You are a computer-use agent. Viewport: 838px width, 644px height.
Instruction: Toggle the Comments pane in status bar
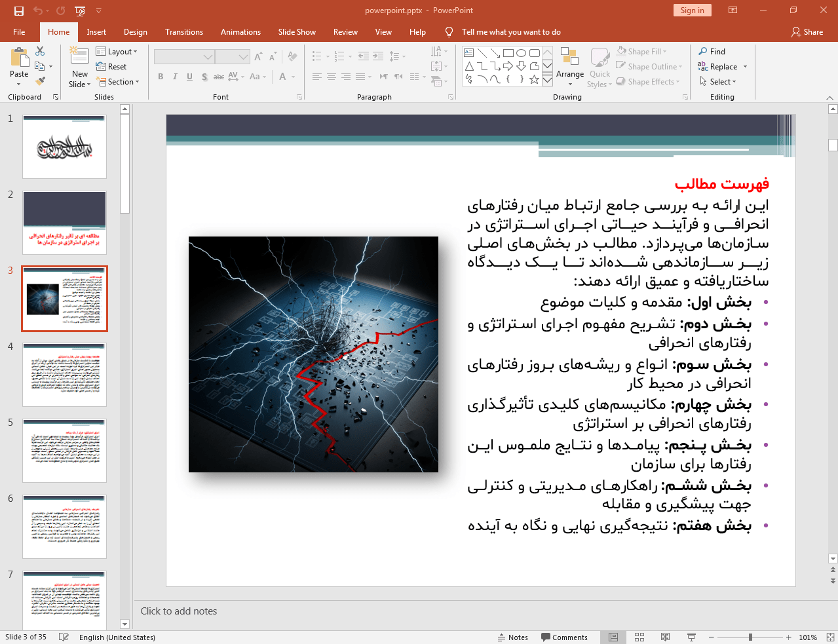click(x=565, y=637)
